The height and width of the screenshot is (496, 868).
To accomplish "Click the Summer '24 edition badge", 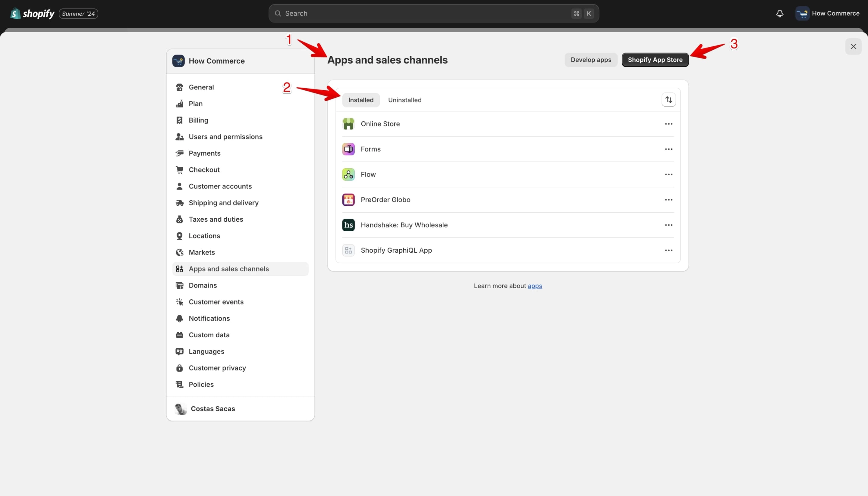I will pyautogui.click(x=78, y=14).
